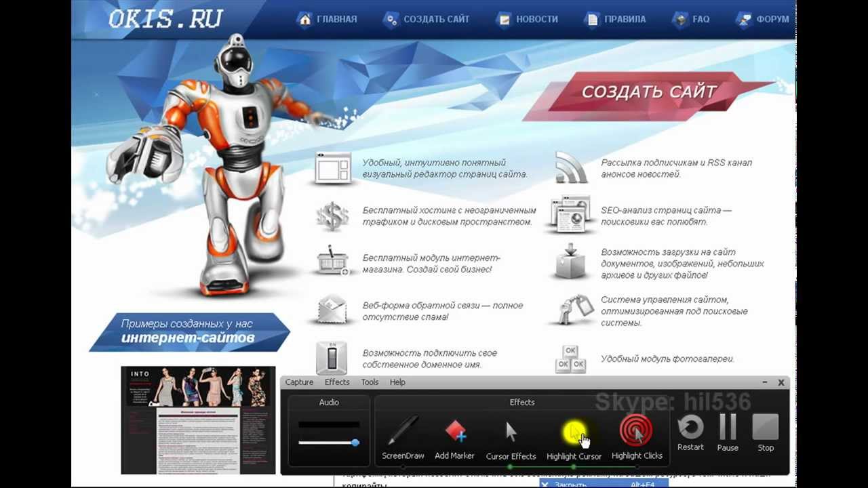Viewport: 868px width, 488px height.
Task: Click the dollar free hosting icon
Action: click(332, 217)
